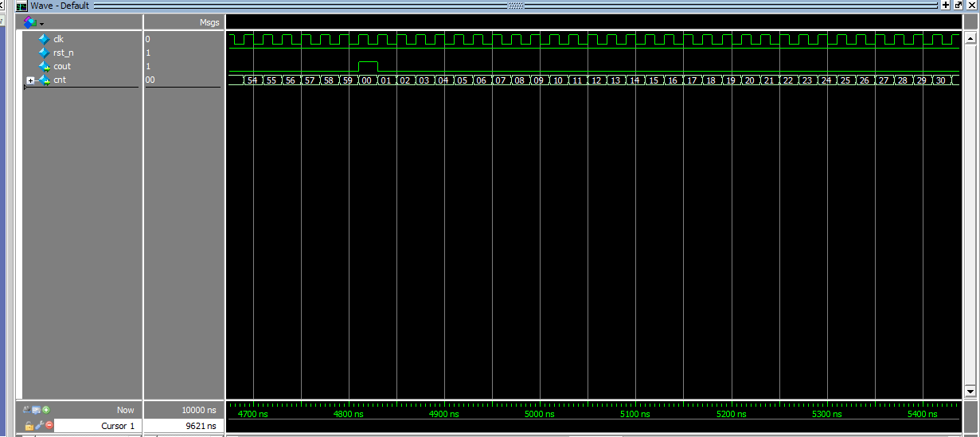Screen dimensions: 980x437
Task: Click the 4700 ns timeline label
Action: click(x=253, y=414)
